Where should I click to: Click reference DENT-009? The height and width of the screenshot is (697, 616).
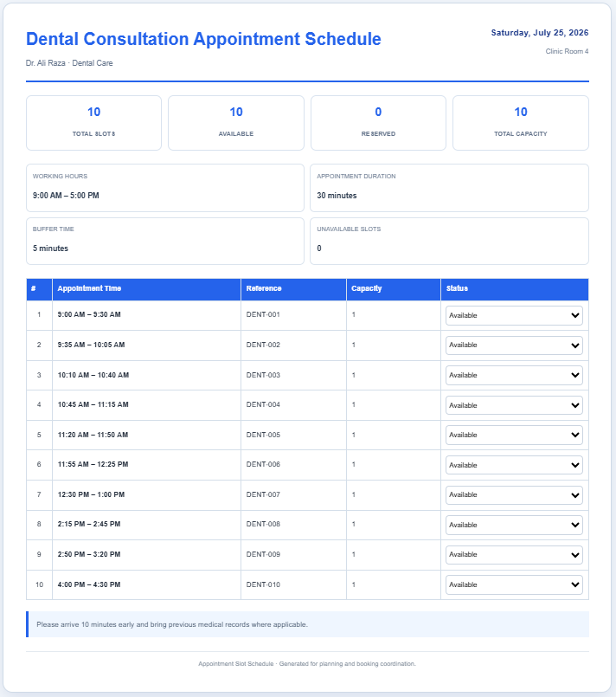click(x=263, y=555)
